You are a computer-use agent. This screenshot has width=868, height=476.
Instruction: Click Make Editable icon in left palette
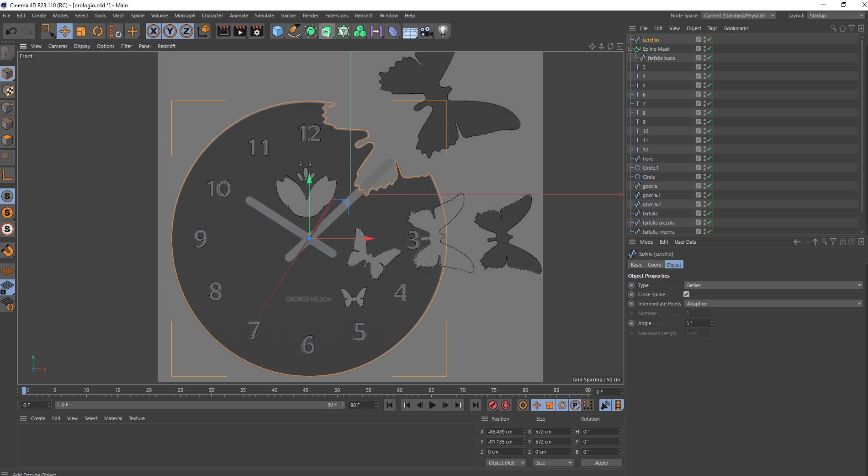coord(7,53)
